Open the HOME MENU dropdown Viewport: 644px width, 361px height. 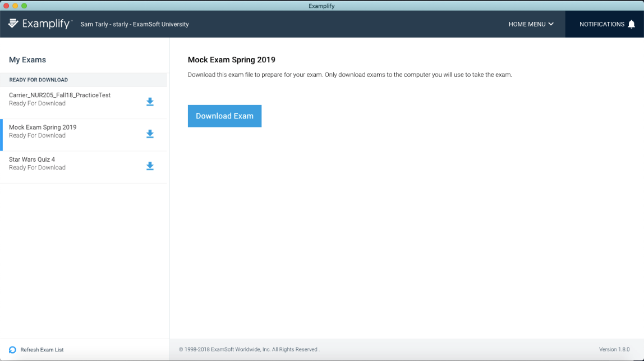[527, 24]
